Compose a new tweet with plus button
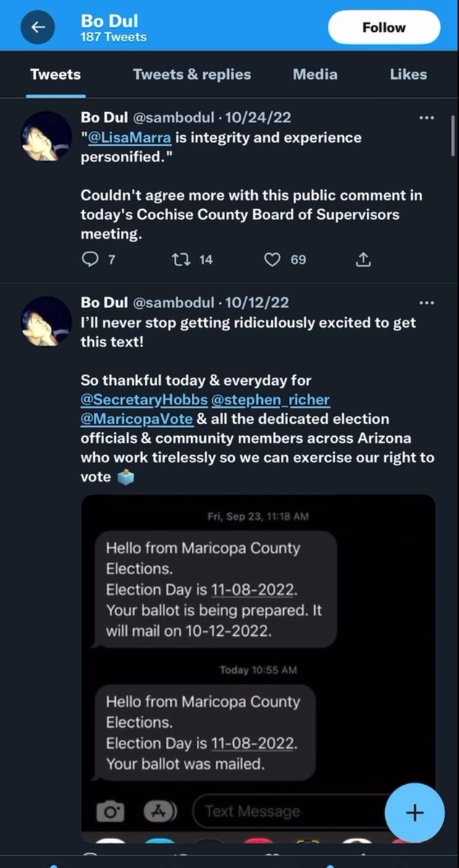The height and width of the screenshot is (868, 459). point(414,813)
